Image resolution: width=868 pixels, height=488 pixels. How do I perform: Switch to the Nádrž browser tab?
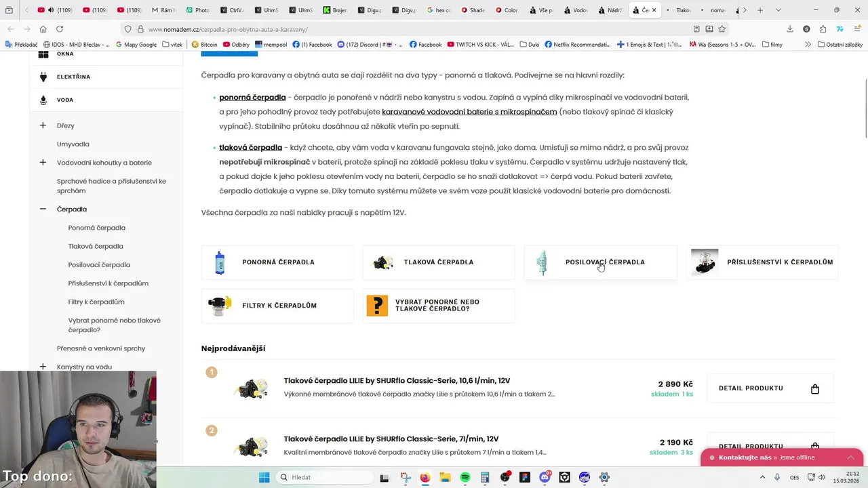click(611, 10)
